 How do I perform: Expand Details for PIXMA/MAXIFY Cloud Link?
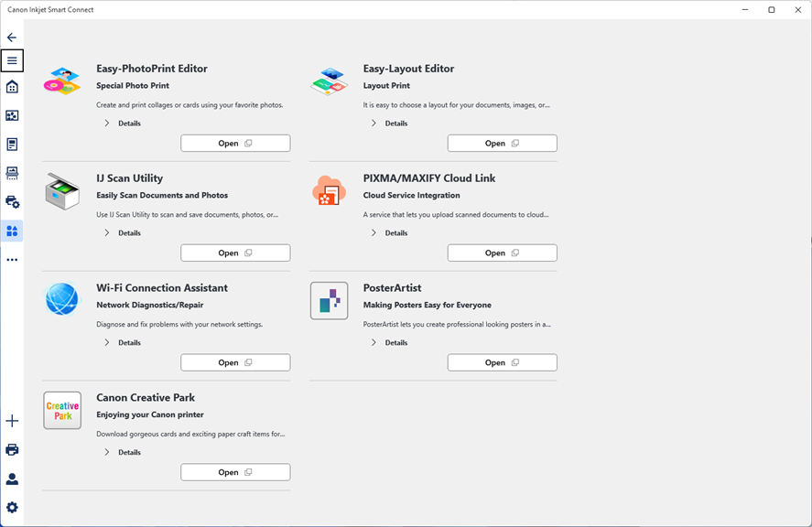(x=389, y=233)
